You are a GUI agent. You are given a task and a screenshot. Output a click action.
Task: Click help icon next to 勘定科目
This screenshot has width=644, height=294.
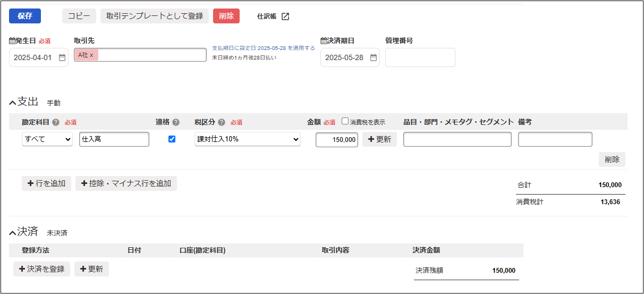[x=56, y=122]
